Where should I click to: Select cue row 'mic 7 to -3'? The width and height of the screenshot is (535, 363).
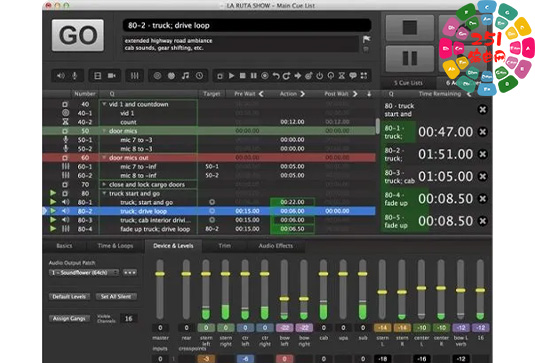tap(209, 140)
